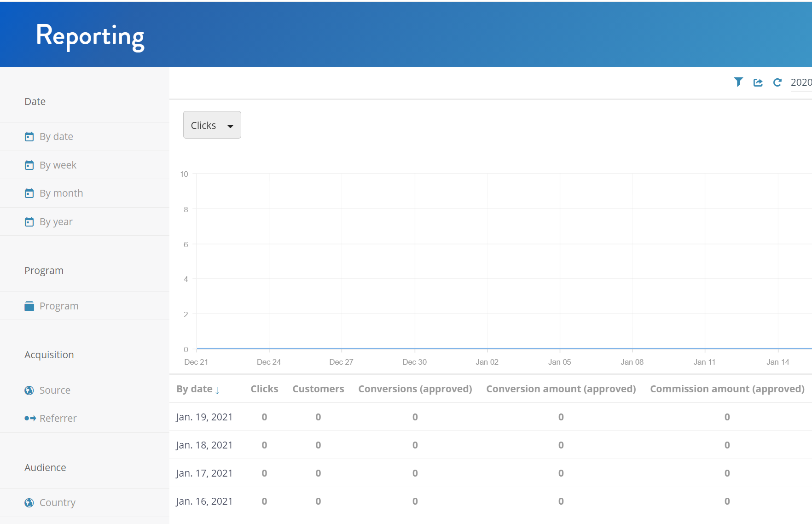Sort by Commission amount (approved) column
The width and height of the screenshot is (812, 524).
727,389
